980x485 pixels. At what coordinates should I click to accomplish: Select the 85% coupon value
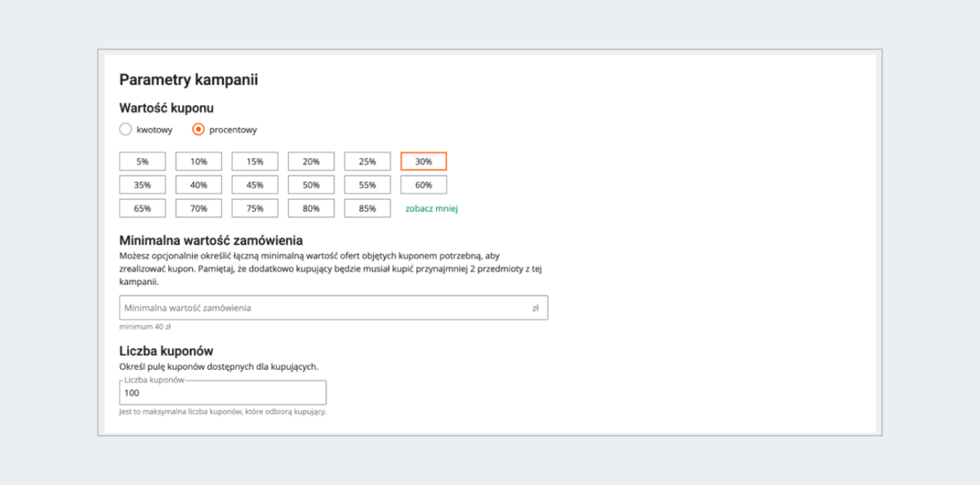point(367,208)
